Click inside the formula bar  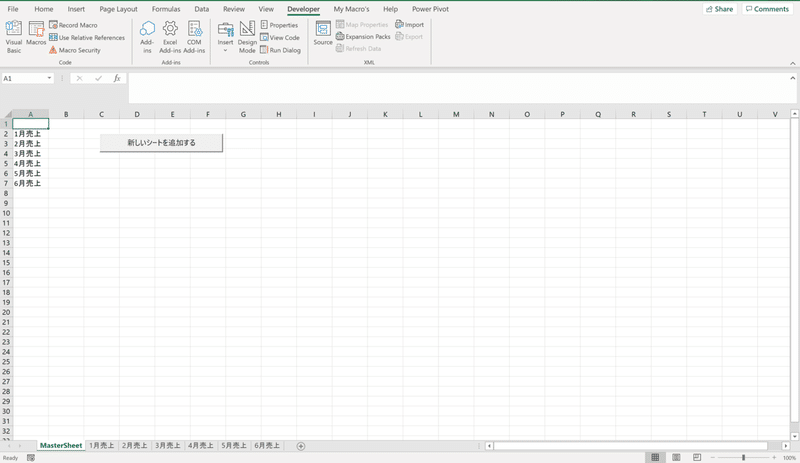pos(458,87)
